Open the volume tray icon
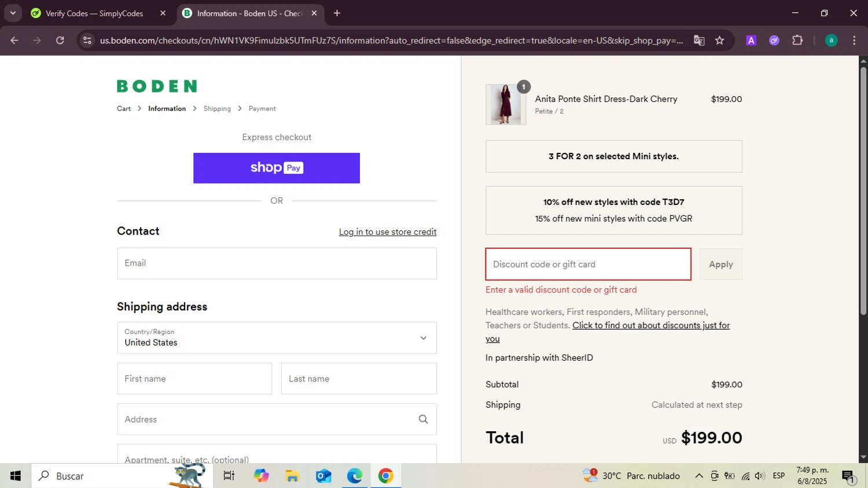Image resolution: width=868 pixels, height=488 pixels. click(760, 476)
